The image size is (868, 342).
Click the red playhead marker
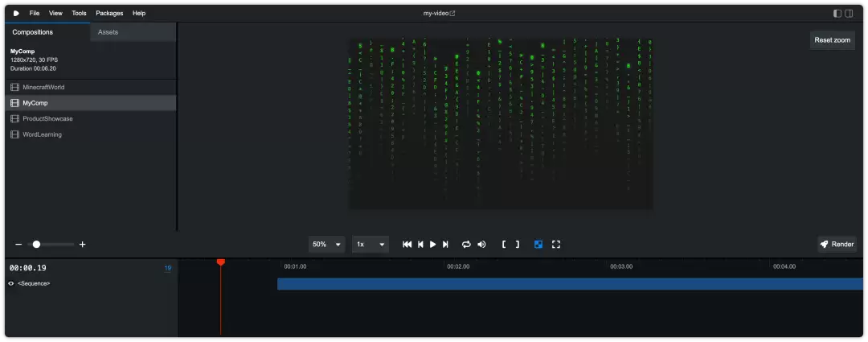(x=221, y=262)
